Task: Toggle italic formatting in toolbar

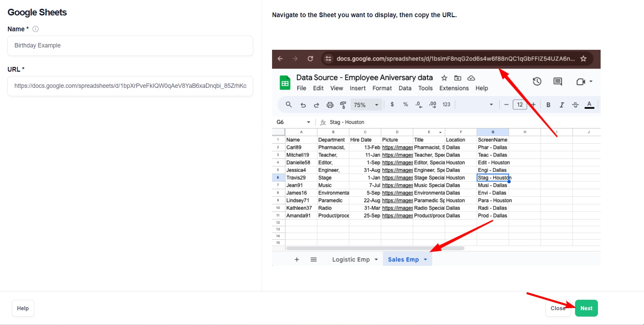Action: pyautogui.click(x=562, y=105)
